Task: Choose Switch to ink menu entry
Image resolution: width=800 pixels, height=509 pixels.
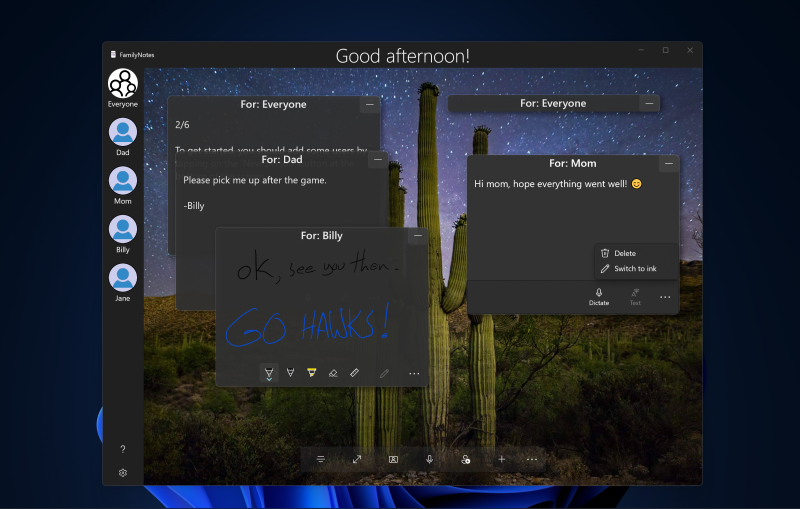Action: pos(636,268)
